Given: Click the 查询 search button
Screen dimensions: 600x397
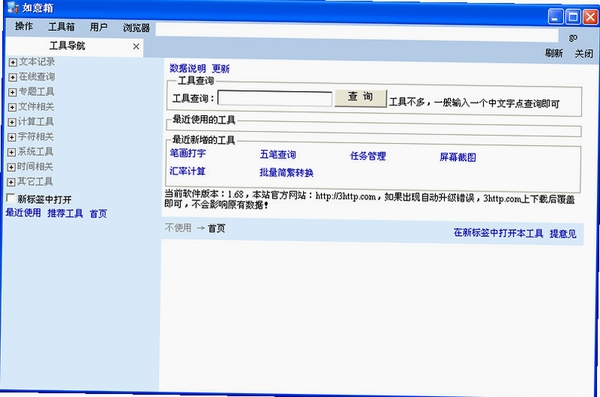Looking at the screenshot, I should pos(360,98).
